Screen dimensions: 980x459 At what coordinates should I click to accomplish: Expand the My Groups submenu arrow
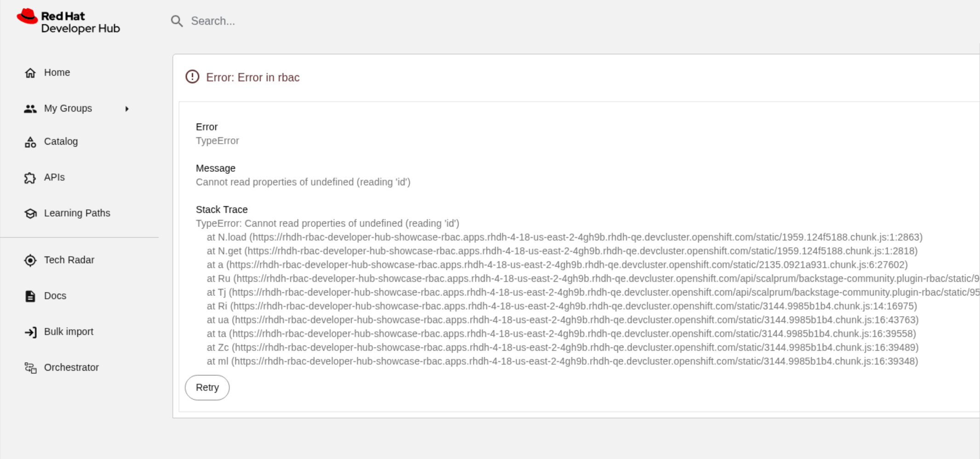pos(127,109)
